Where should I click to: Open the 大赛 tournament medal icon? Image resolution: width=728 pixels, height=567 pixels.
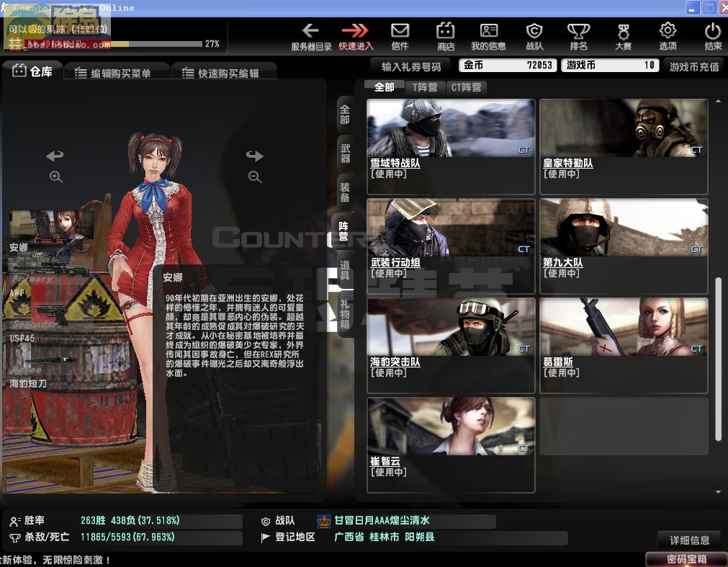[x=623, y=37]
